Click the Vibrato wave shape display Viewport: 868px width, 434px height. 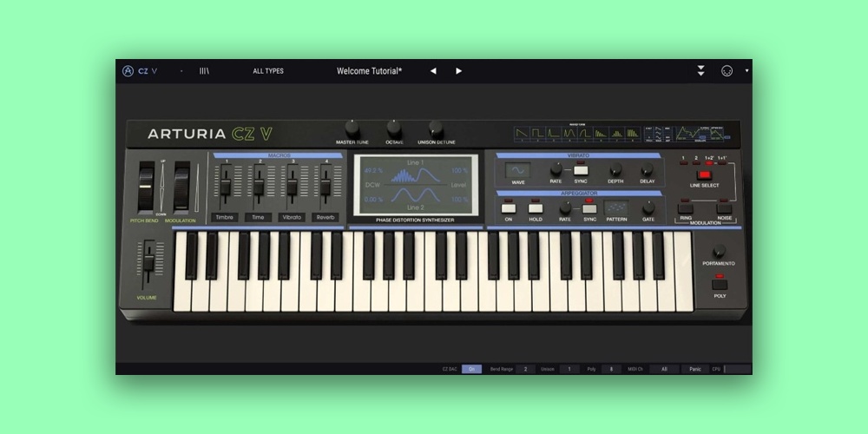[x=518, y=170]
